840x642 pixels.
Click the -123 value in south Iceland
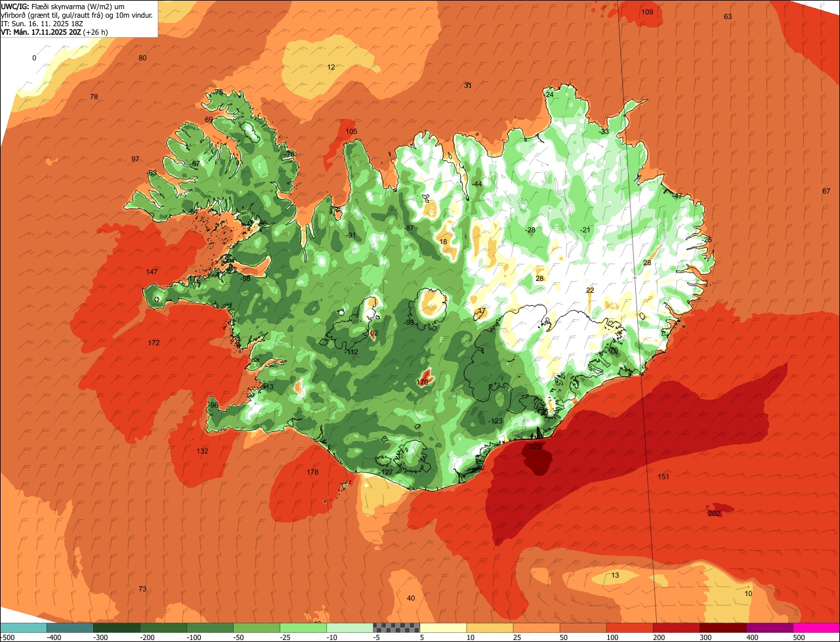(495, 421)
